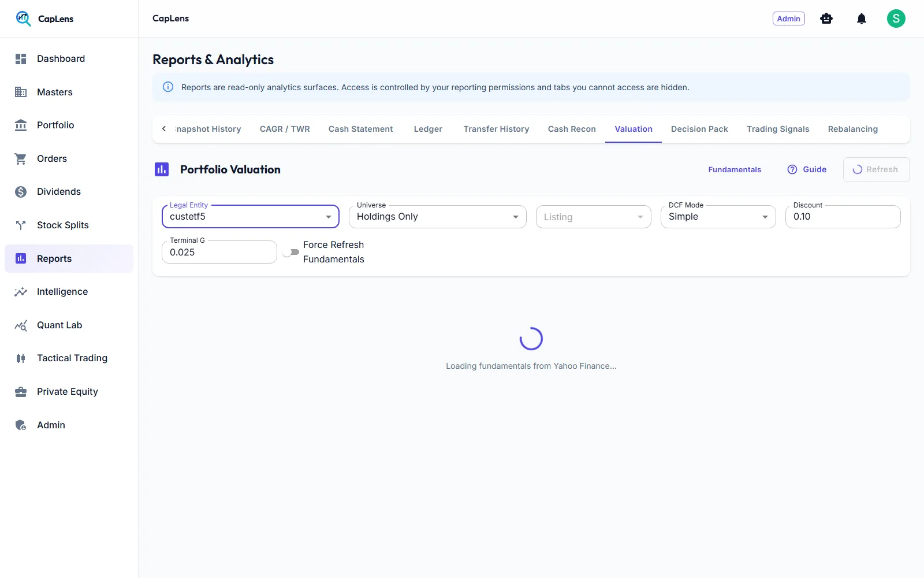924x578 pixels.
Task: Switch to the Cash Statement tab
Action: 361,129
